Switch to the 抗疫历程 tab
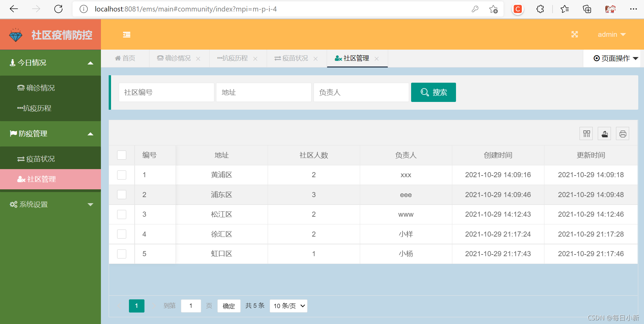Screen dimensions: 644x324 coord(232,58)
